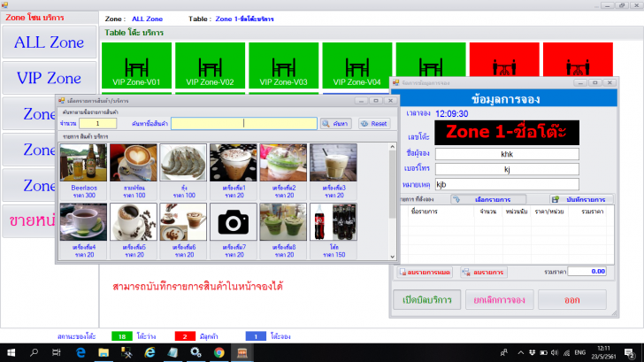Viewport: 644px width, 362px height.
Task: Open the Windows Start menu
Action: [11, 352]
